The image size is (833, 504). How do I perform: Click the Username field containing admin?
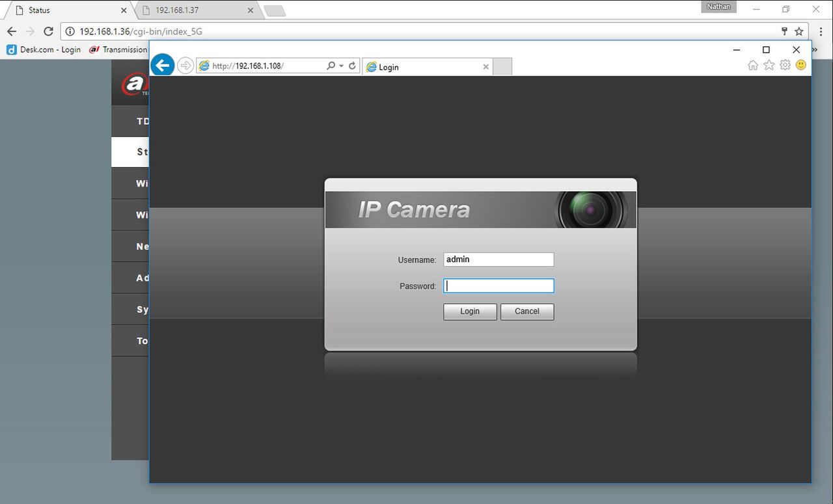coord(498,259)
